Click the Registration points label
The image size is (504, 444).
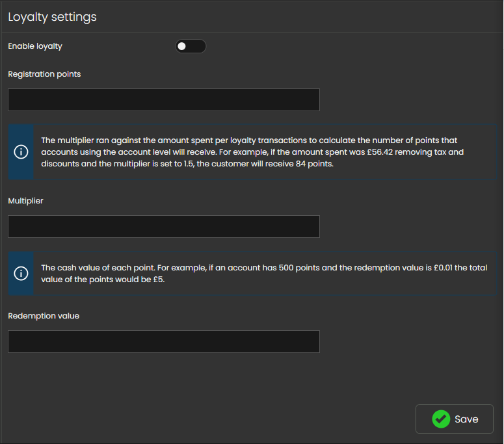44,74
